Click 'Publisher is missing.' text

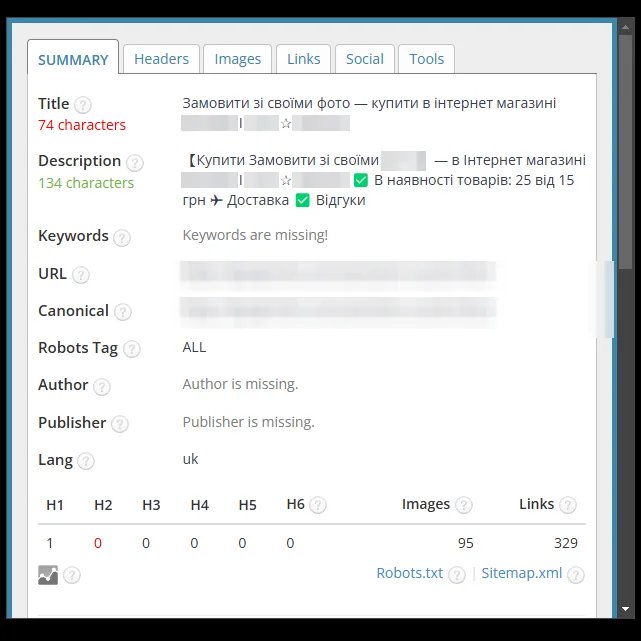[x=249, y=422]
